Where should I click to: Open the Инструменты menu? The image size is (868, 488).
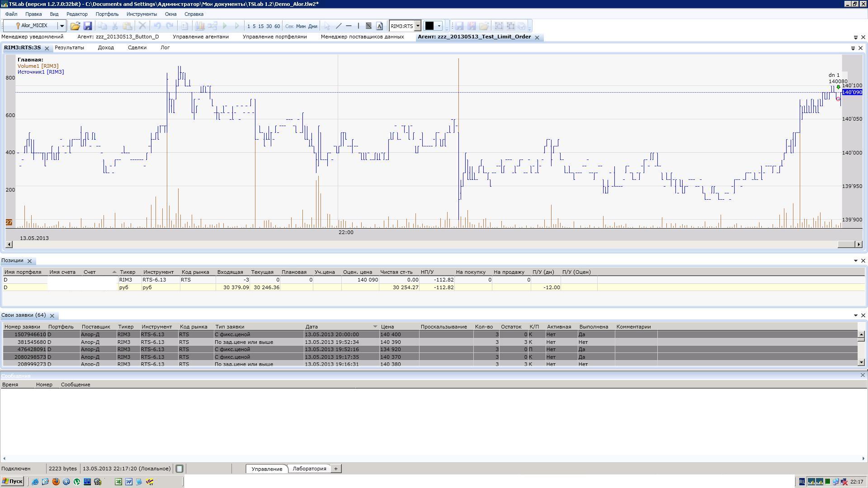[x=142, y=14]
